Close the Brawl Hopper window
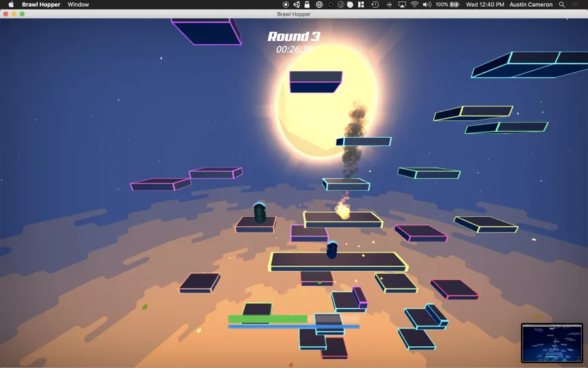This screenshot has height=368, width=588. click(5, 14)
